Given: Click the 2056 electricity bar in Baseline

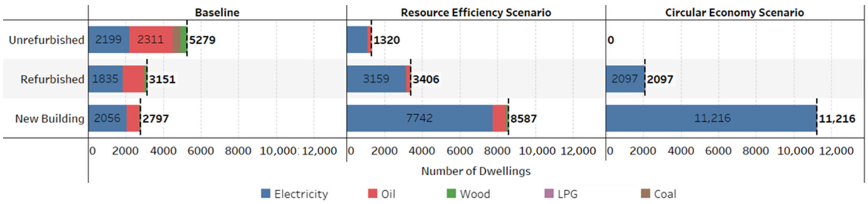Looking at the screenshot, I should coord(107,118).
